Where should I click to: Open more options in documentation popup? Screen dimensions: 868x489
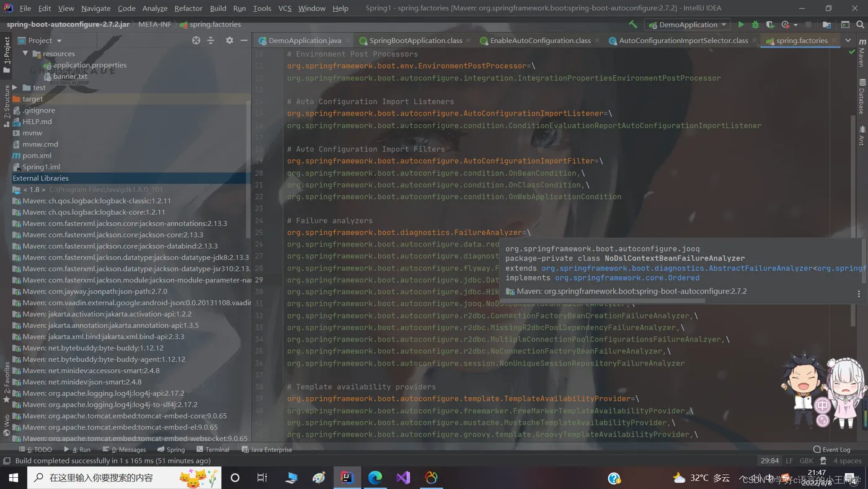tap(859, 294)
